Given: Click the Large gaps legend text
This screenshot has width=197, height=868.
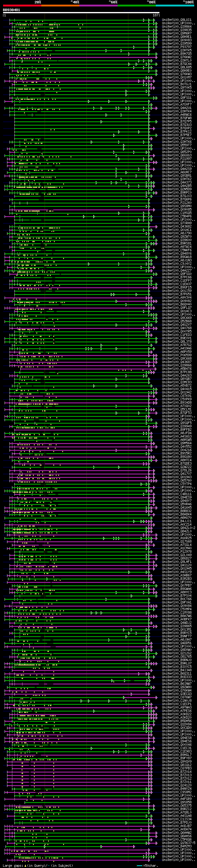Looking at the screenshot, I should pyautogui.click(x=38, y=866).
